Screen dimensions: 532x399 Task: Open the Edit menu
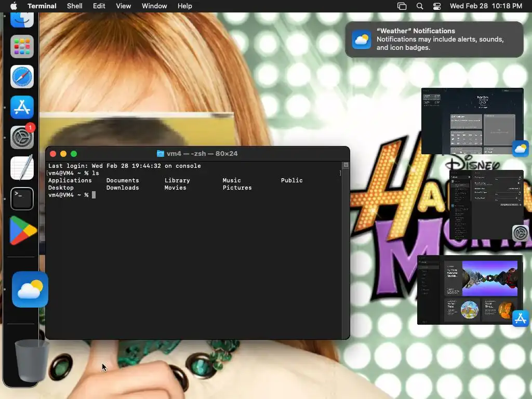(x=99, y=6)
